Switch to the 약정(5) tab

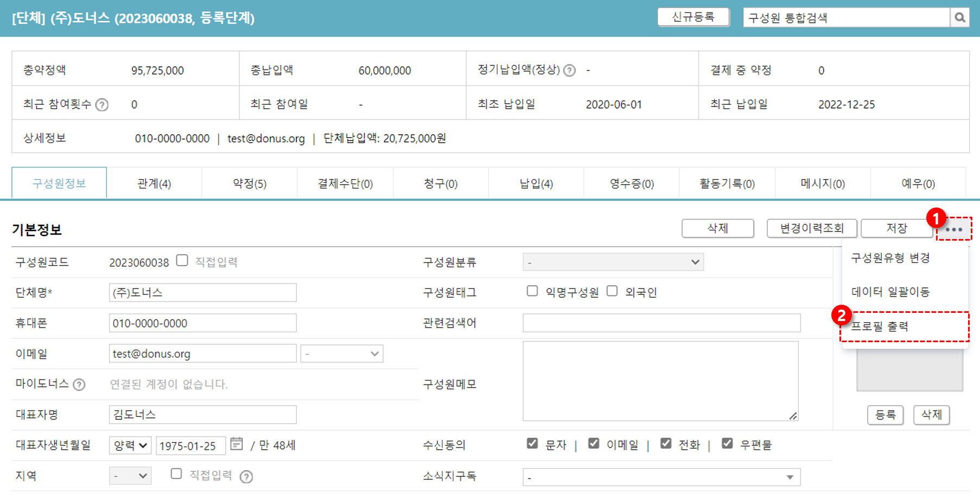(250, 183)
